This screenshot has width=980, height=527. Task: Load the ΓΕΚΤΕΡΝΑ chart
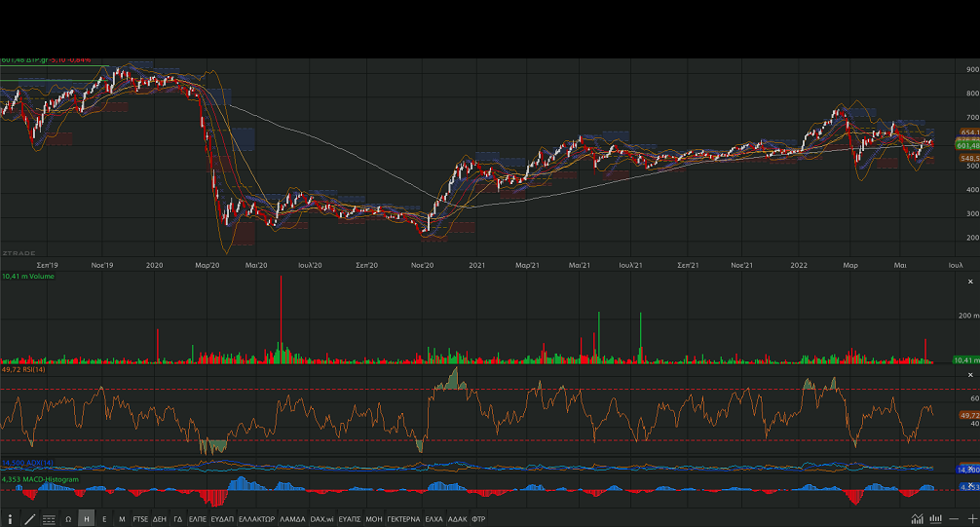402,519
